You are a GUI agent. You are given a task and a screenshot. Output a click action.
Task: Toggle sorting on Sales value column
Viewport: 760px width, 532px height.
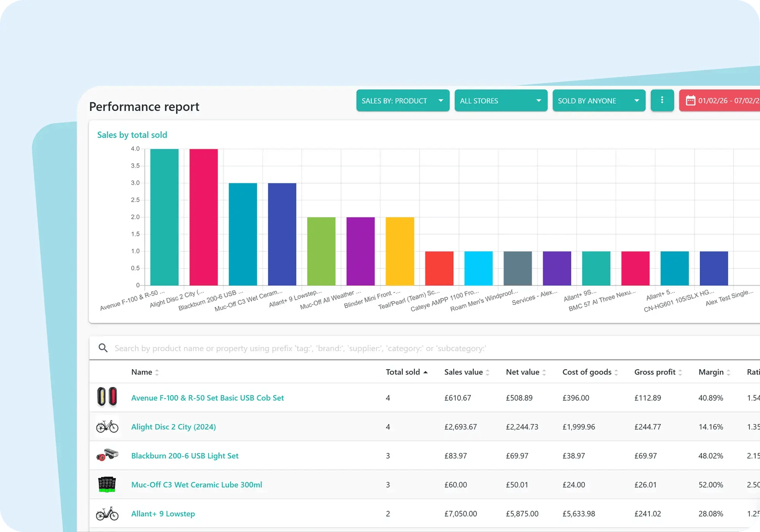pyautogui.click(x=489, y=372)
